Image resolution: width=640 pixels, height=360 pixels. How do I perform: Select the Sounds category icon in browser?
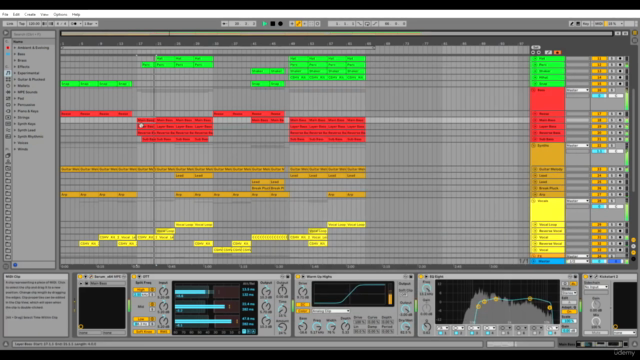8,73
